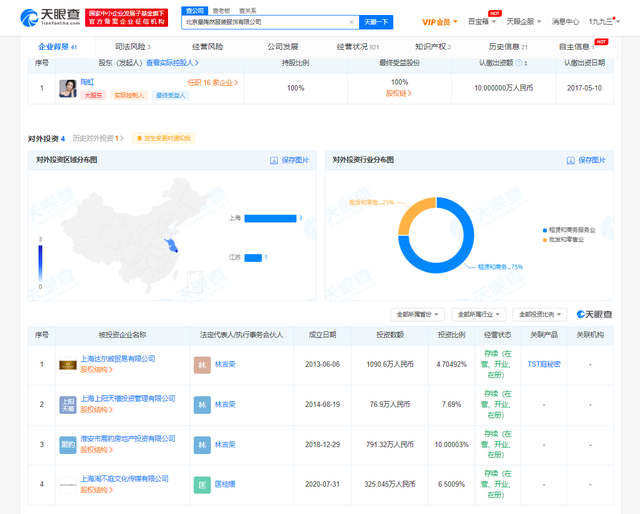This screenshot has width=640, height=514.
Task: Click the blue 江苏 bar in the chart
Action: [253, 258]
